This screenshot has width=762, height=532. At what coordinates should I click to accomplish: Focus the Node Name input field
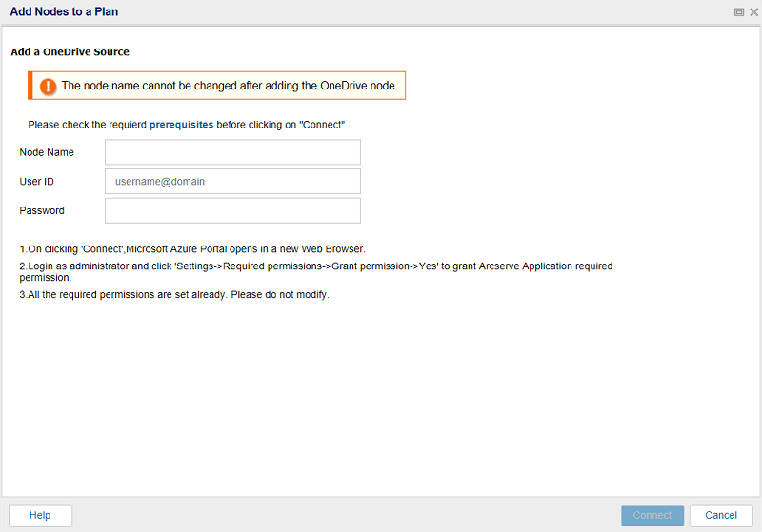pyautogui.click(x=232, y=152)
